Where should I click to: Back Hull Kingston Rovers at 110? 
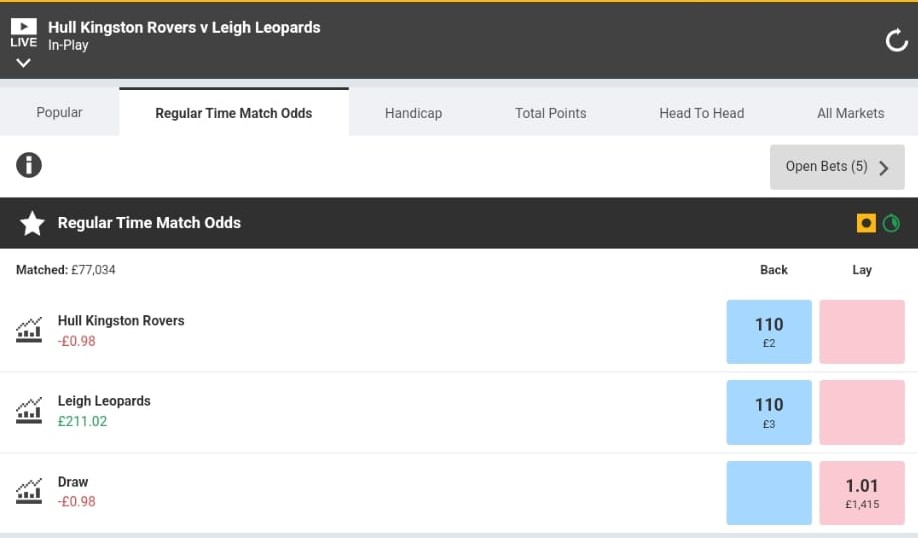(x=769, y=331)
